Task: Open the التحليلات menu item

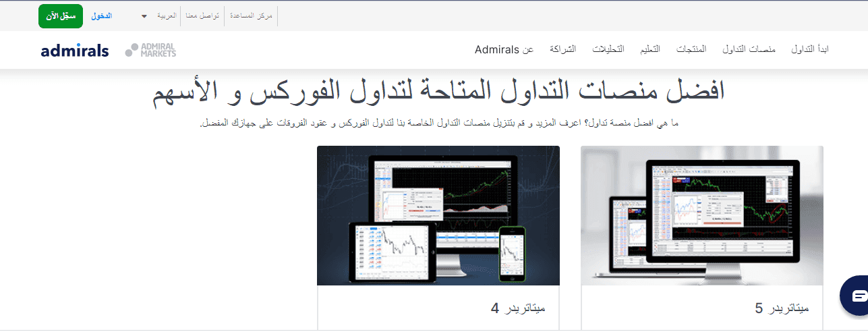Action: pyautogui.click(x=608, y=50)
